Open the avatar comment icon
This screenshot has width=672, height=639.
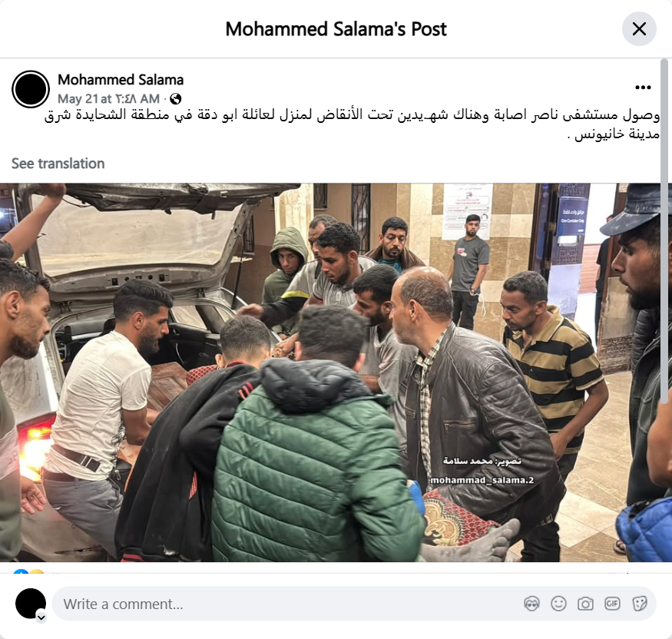coord(531,604)
